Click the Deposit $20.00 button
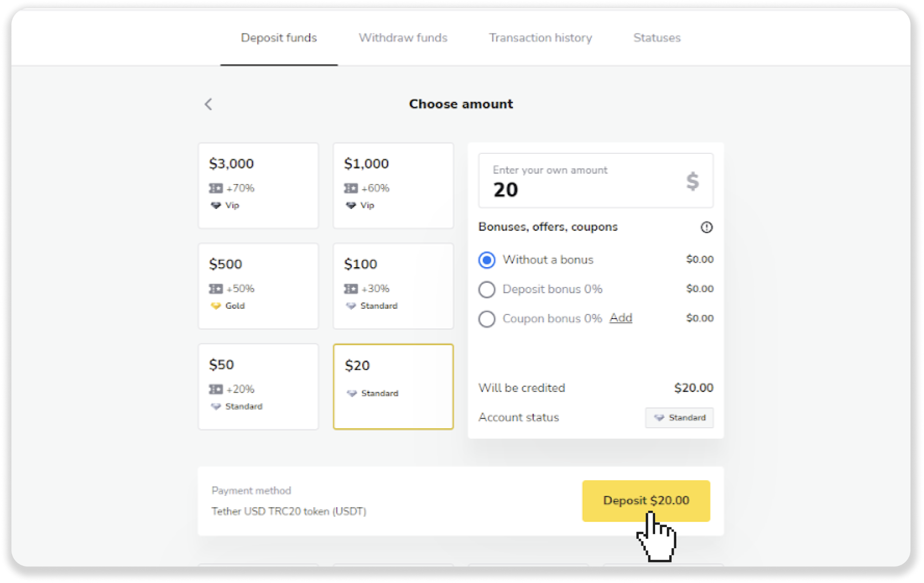 coord(645,500)
